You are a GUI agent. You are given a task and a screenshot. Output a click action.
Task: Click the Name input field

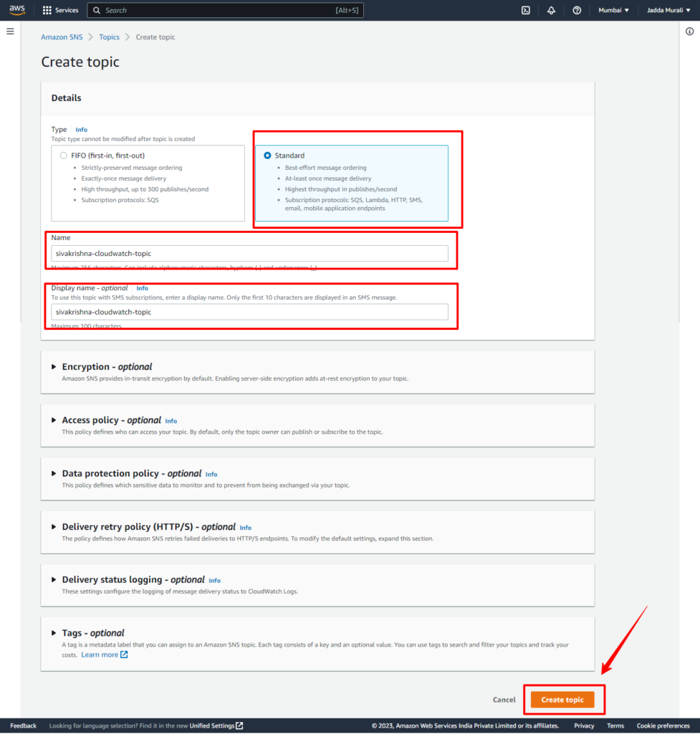point(249,253)
